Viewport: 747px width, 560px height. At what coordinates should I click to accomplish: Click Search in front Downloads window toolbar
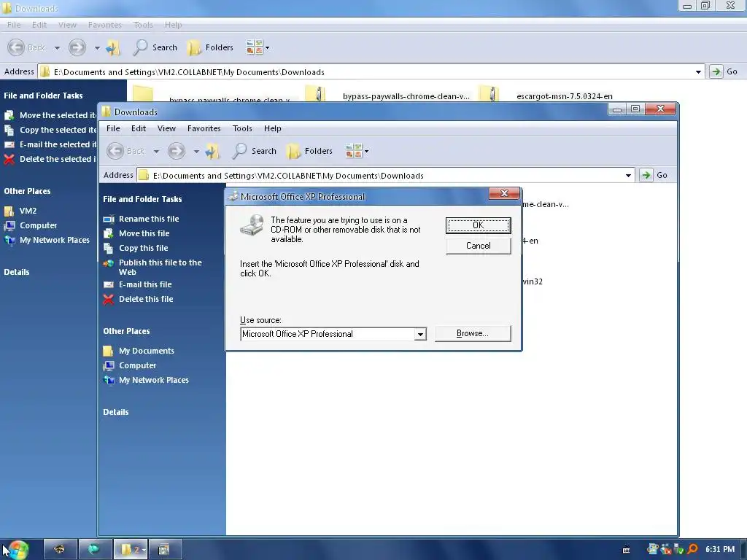(x=255, y=151)
